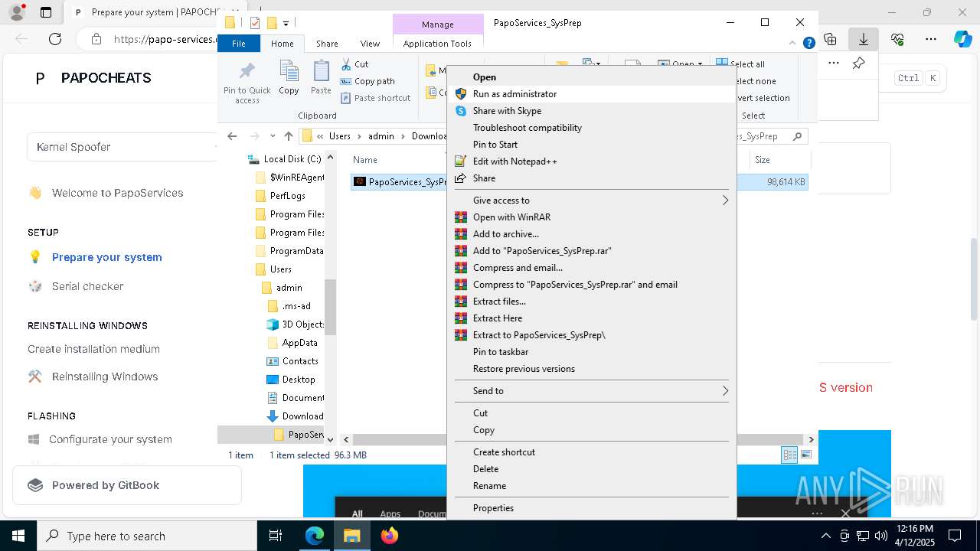Open the browser Downloads icon
Screen dimensions: 980x551
click(x=863, y=38)
